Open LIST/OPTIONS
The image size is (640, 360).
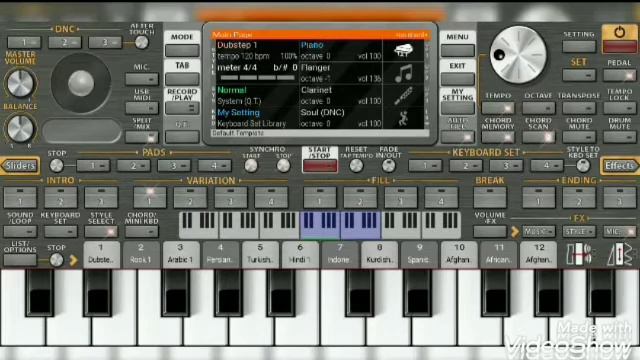point(20,260)
